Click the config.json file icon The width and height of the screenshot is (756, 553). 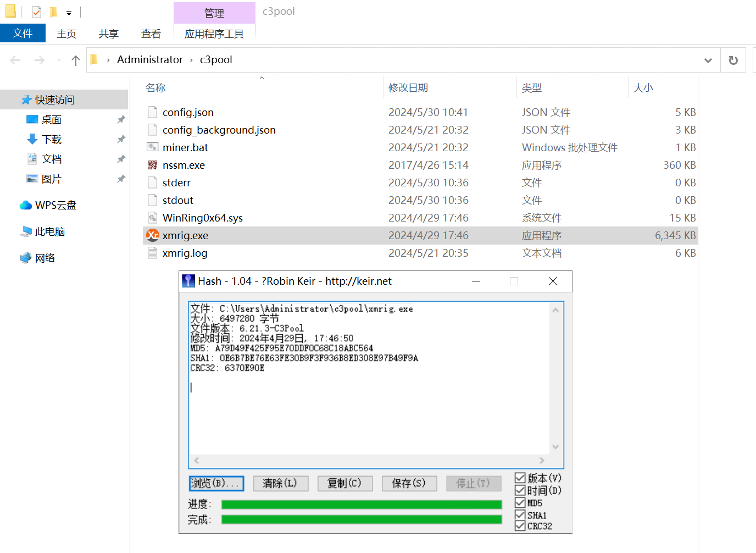(153, 112)
